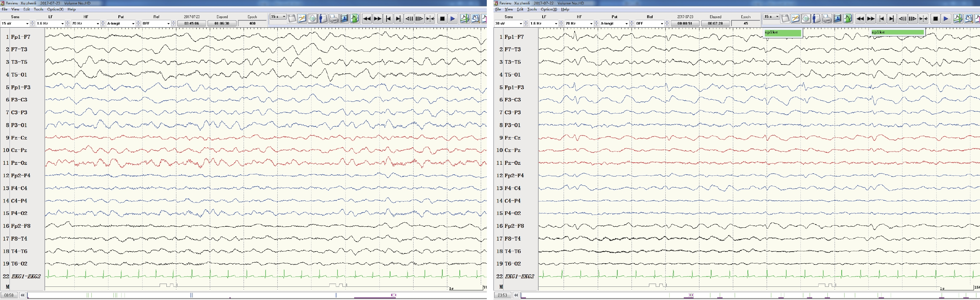Open patient information icon in right window
This screenshot has height=300, width=980.
[x=816, y=18]
